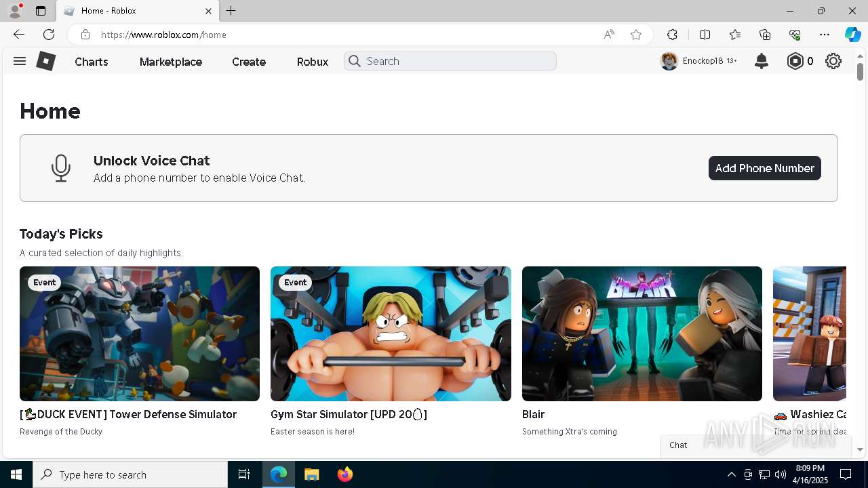Viewport: 868px width, 488px height.
Task: Show hidden system tray icons
Action: pos(731,474)
